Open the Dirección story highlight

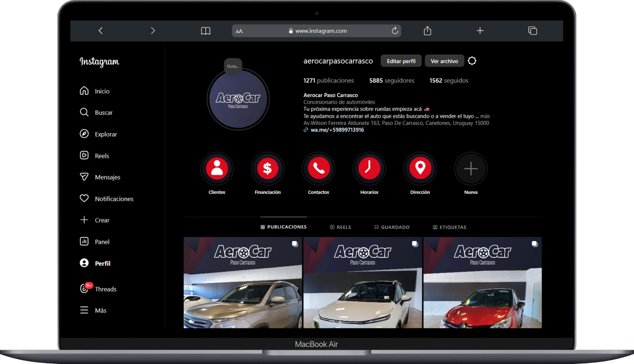(x=420, y=169)
